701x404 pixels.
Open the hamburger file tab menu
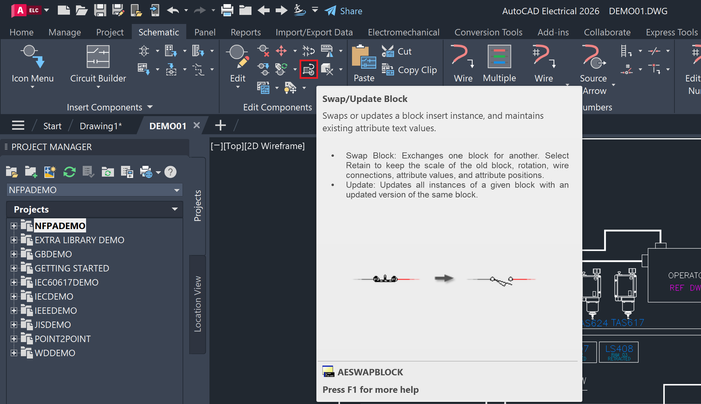click(18, 126)
